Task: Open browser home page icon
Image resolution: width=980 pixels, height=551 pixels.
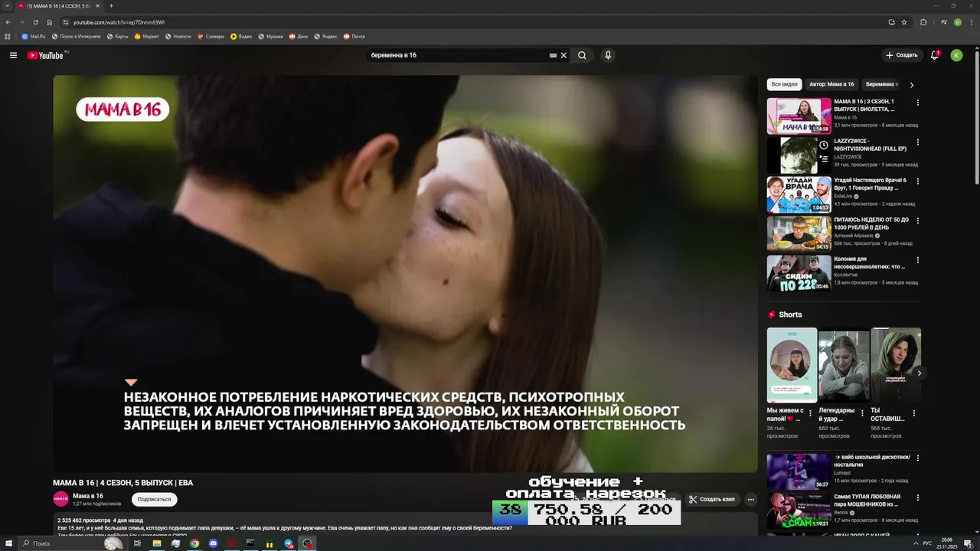Action: (50, 22)
